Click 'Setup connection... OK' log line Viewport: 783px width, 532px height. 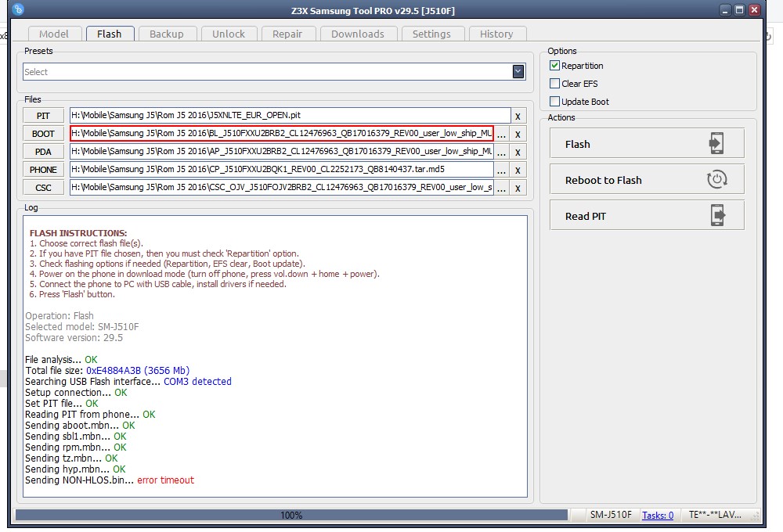77,392
